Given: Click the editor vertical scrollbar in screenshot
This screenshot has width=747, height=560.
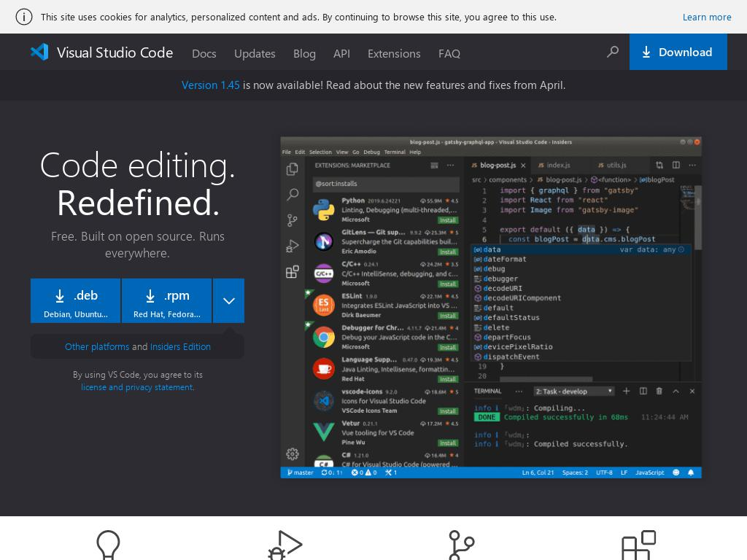Looking at the screenshot, I should coord(698,217).
